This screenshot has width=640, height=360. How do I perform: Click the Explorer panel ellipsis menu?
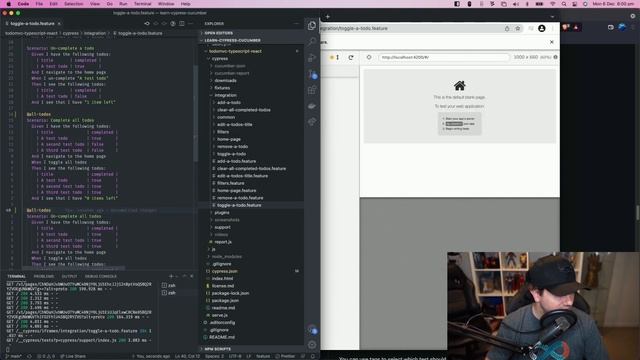(296, 24)
